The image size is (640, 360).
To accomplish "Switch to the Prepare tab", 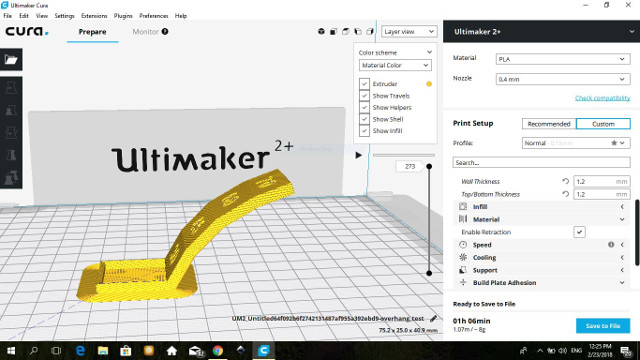I will [93, 31].
